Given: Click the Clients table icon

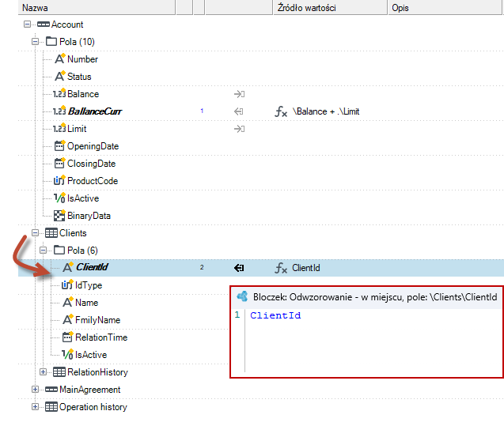Looking at the screenshot, I should 51,233.
